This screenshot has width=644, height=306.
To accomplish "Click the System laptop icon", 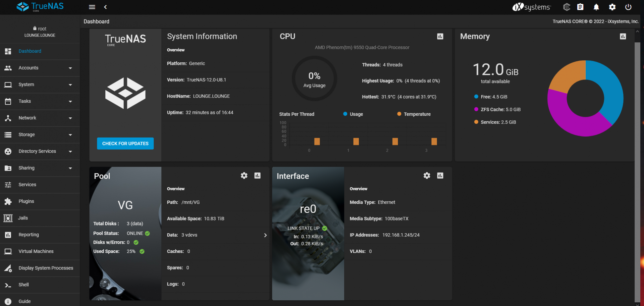I will [8, 85].
